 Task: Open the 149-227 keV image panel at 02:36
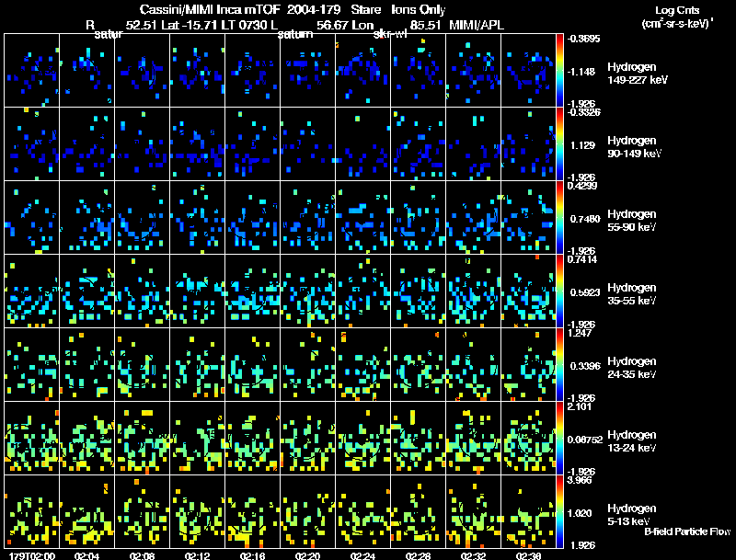point(528,71)
